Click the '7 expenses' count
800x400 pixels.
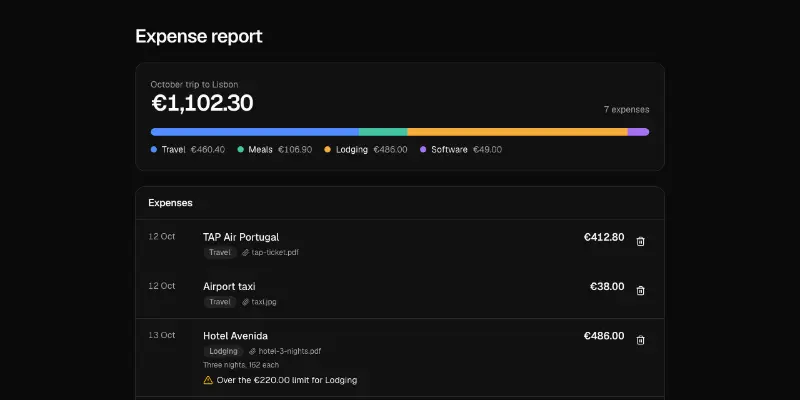pyautogui.click(x=627, y=110)
